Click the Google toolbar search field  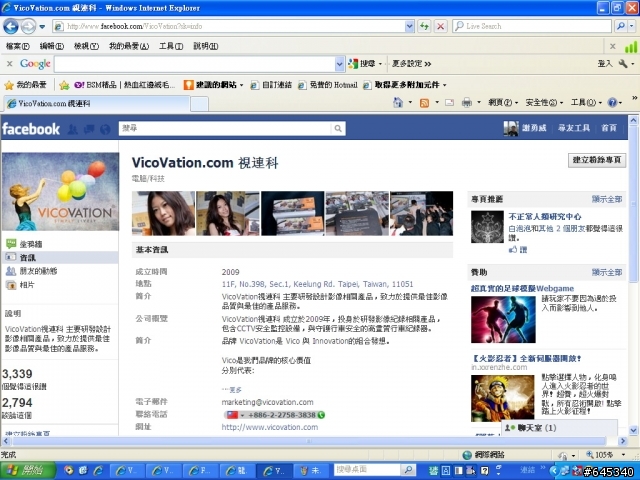click(x=195, y=64)
